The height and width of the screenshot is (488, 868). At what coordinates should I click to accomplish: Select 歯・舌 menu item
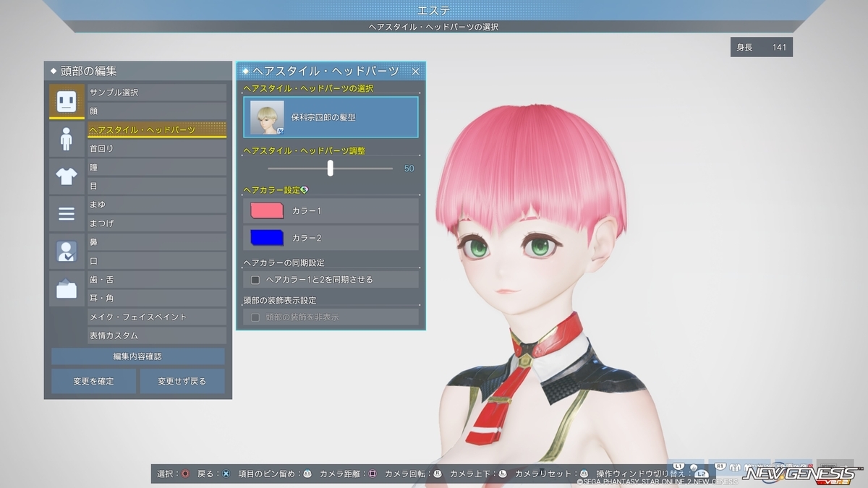point(157,280)
